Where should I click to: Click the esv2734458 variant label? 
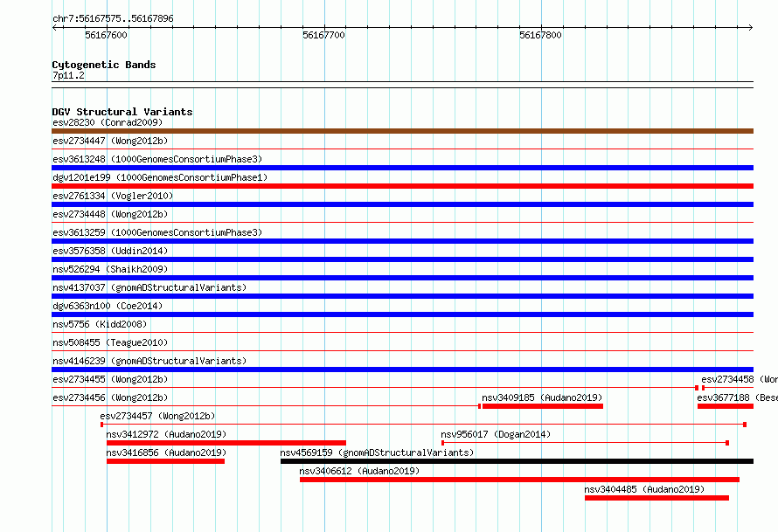pyautogui.click(x=740, y=379)
